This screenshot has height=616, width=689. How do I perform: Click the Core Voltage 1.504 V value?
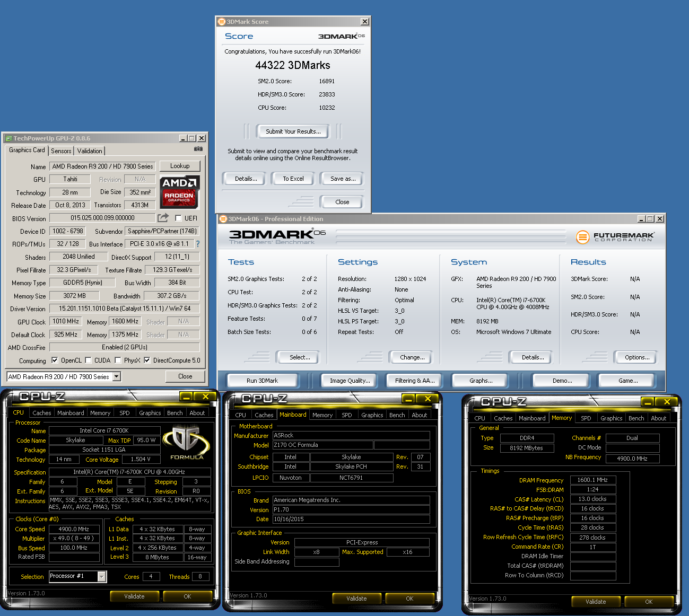click(141, 459)
